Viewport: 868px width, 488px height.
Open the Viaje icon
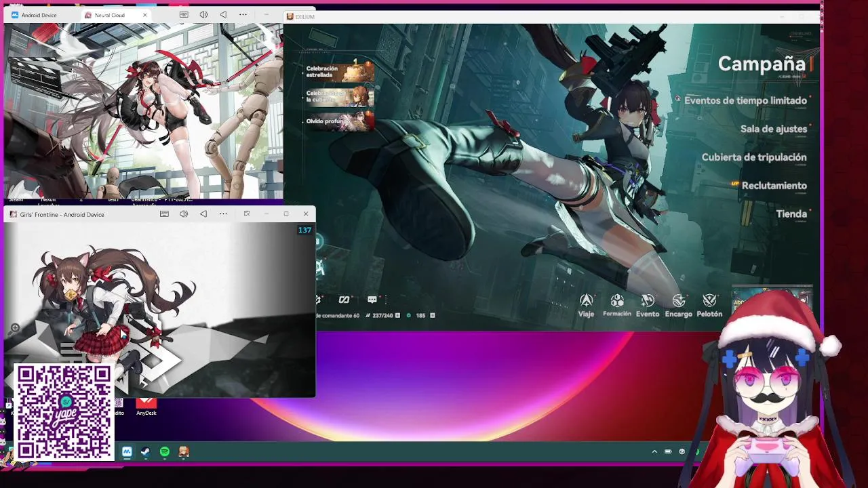click(586, 306)
